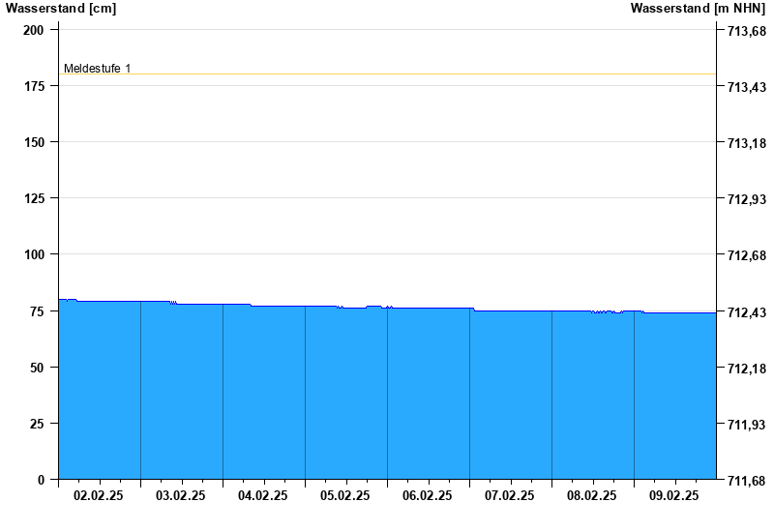Pick the 05.02.25 date label

pos(345,495)
